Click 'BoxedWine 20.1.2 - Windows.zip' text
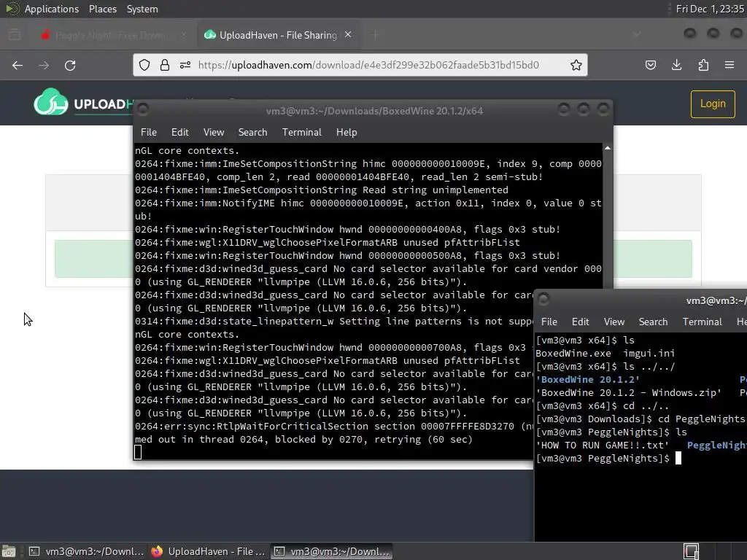747x560 pixels. pos(628,393)
